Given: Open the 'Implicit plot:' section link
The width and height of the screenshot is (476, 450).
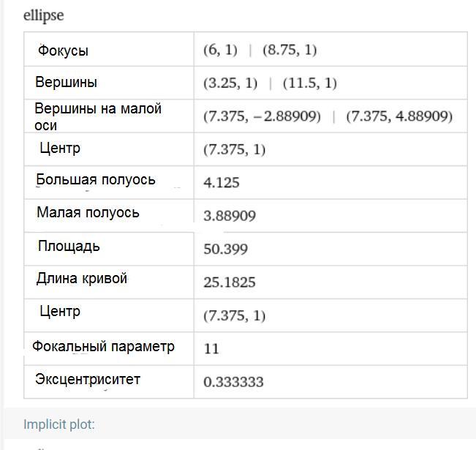Looking at the screenshot, I should coord(59,424).
